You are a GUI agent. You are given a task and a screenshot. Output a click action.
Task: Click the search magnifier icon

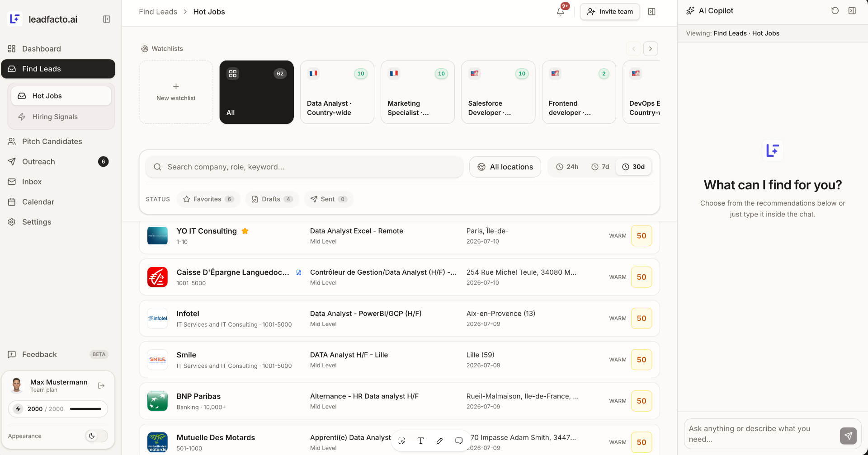(157, 167)
